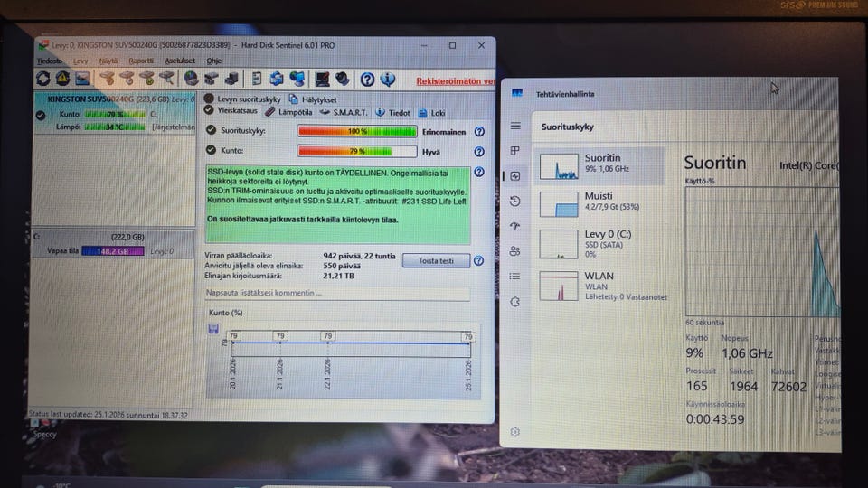Click the Vapaa tila 148,2 GB bar
This screenshot has height=488, width=868.
[113, 251]
